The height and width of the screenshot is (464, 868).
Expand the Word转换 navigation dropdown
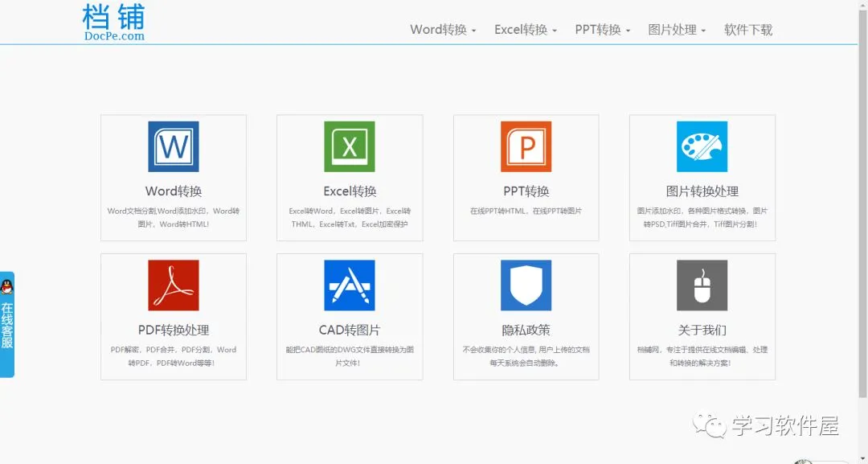click(443, 30)
